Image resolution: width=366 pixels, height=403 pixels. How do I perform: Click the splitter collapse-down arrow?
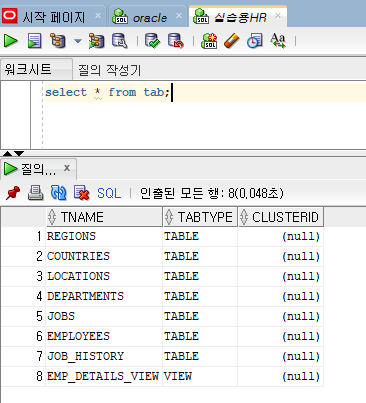(19, 154)
